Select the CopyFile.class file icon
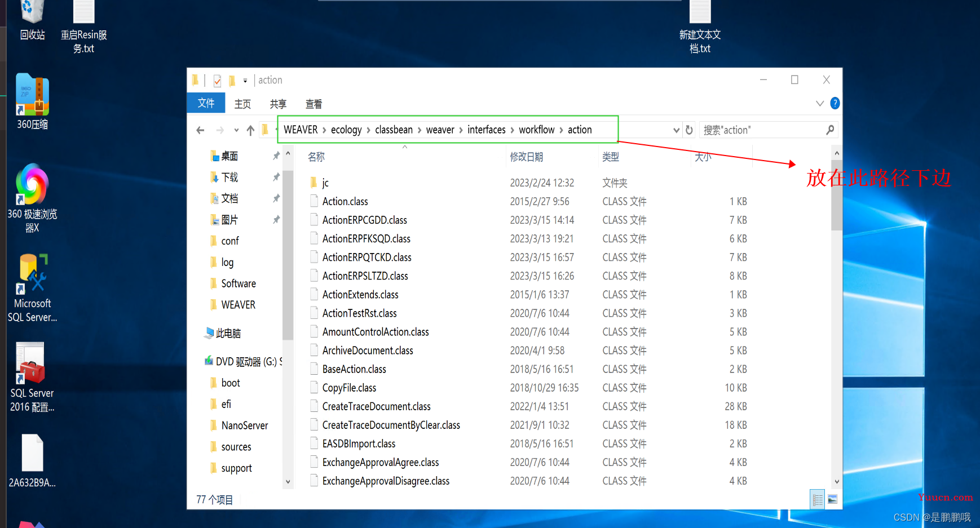Viewport: 980px width, 528px height. point(314,388)
